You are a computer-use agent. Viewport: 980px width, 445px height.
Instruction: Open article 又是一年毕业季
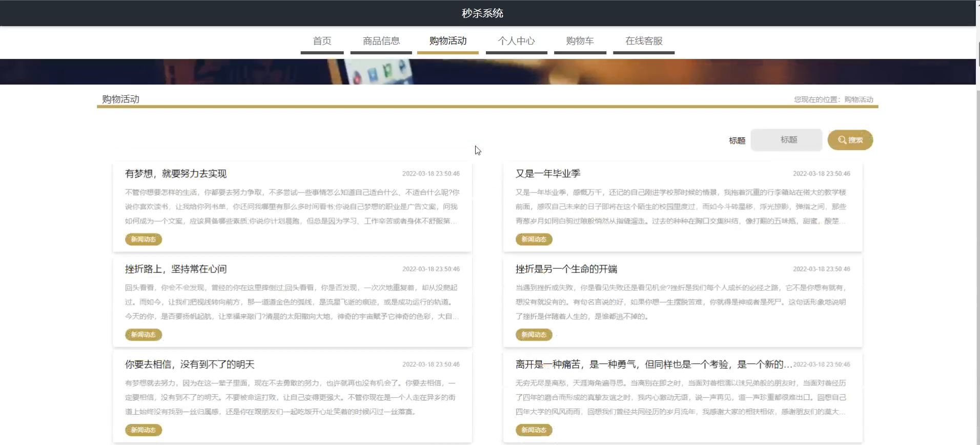548,174
